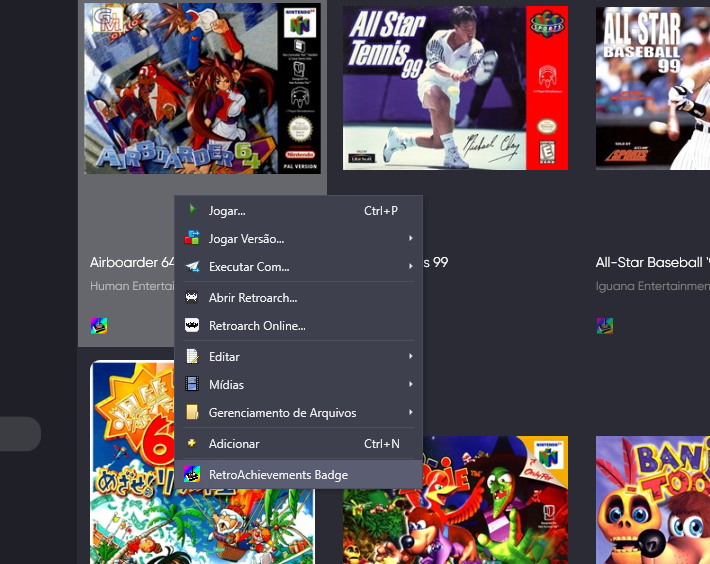The width and height of the screenshot is (710, 564).
Task: Open the Airboarder 64 box art
Action: click(202, 88)
